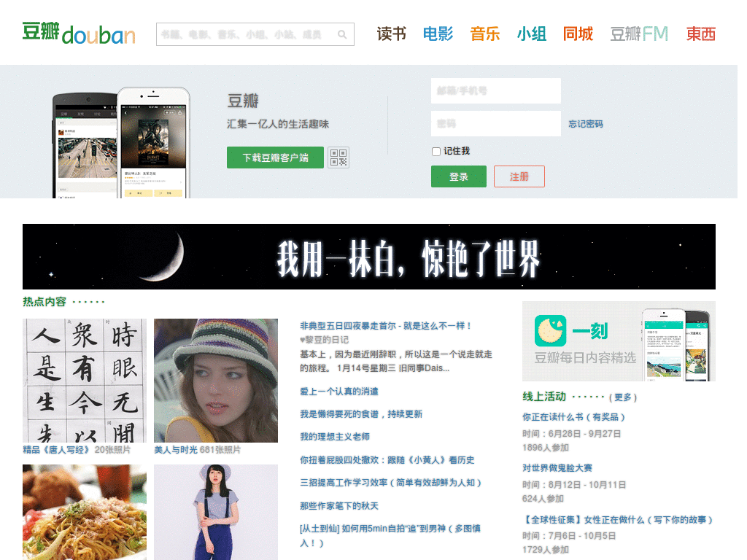The image size is (747, 560).
Task: Check the 记住我 remember-me checkbox
Action: point(436,151)
